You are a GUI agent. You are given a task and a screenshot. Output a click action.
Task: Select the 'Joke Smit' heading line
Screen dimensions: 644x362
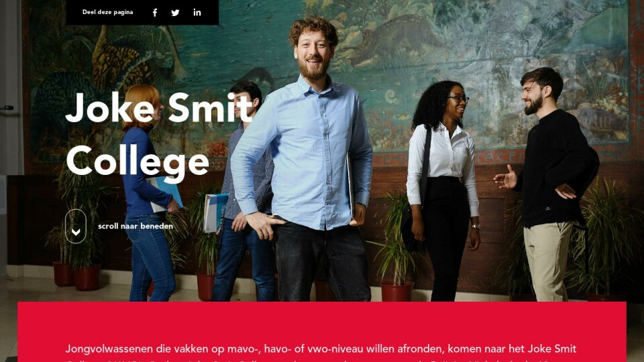point(159,107)
